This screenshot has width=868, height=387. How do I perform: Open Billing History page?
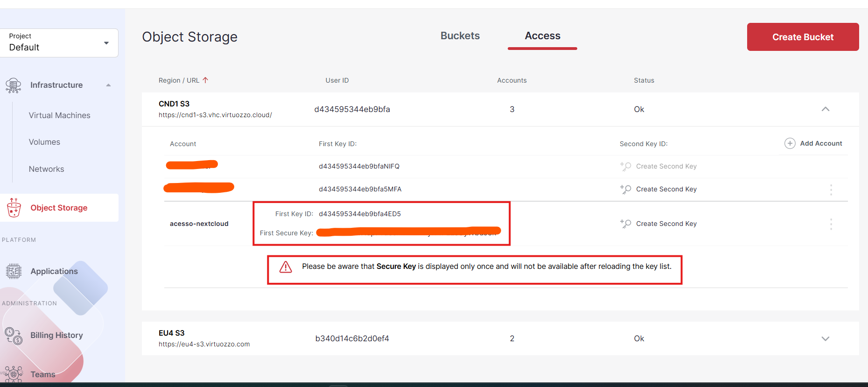56,335
